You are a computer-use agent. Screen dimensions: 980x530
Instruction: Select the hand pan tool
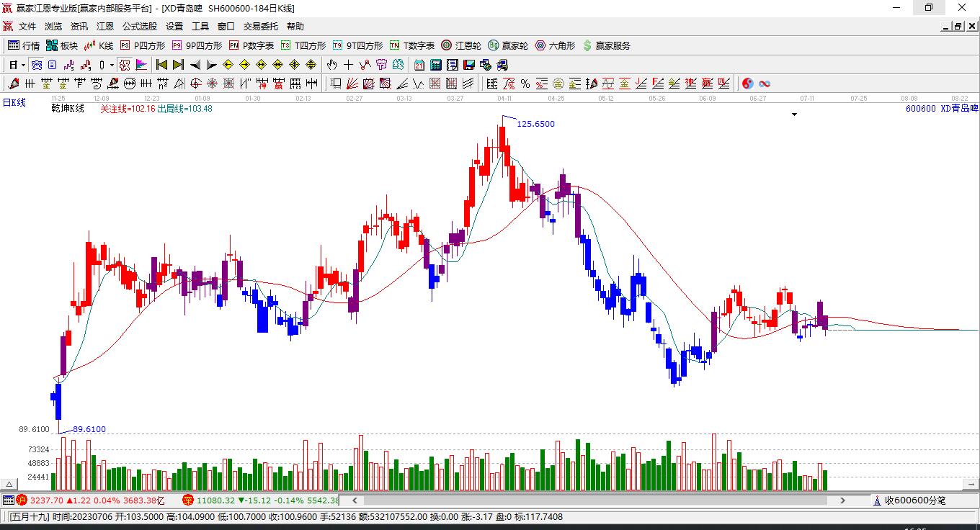tap(332, 65)
